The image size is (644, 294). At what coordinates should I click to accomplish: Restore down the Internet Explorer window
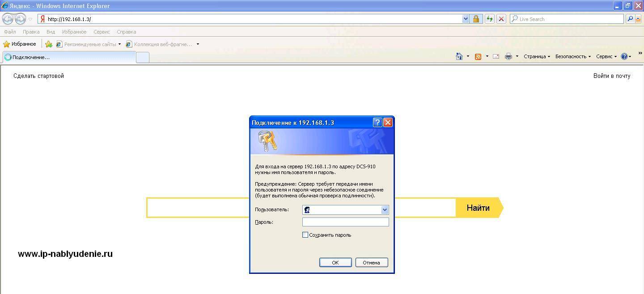coord(628,6)
